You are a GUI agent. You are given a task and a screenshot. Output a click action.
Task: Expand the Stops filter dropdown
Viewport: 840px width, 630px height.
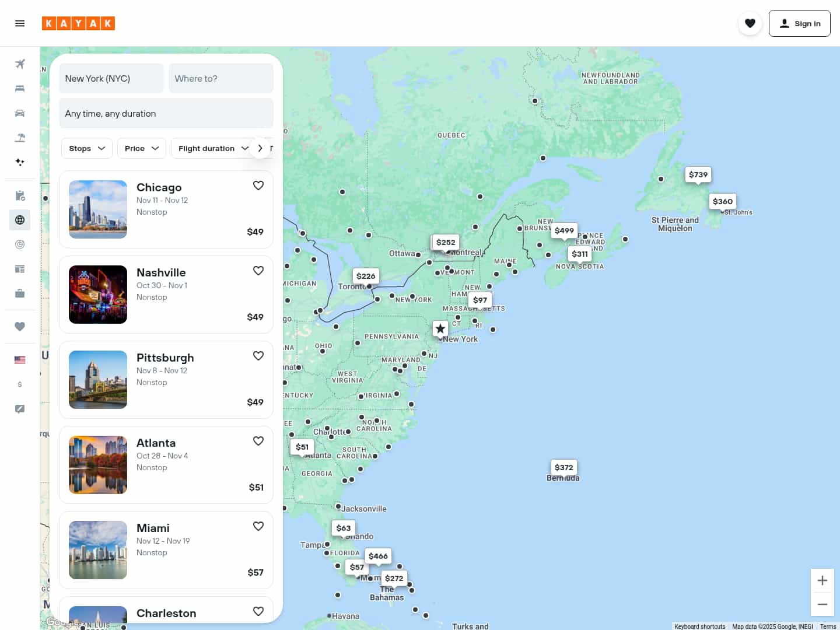(87, 148)
